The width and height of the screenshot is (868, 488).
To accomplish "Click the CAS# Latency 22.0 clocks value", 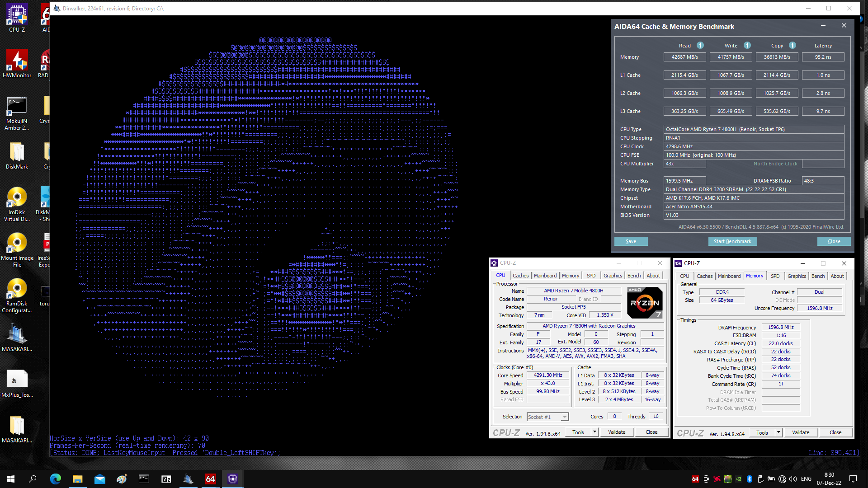I will (x=781, y=343).
